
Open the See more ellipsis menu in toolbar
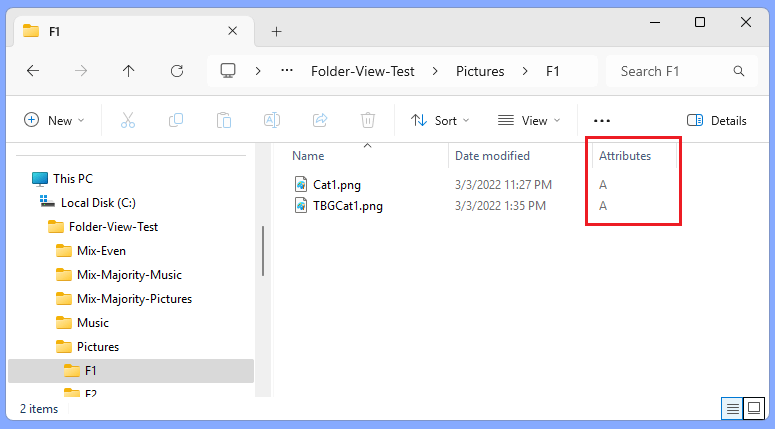pyautogui.click(x=602, y=121)
